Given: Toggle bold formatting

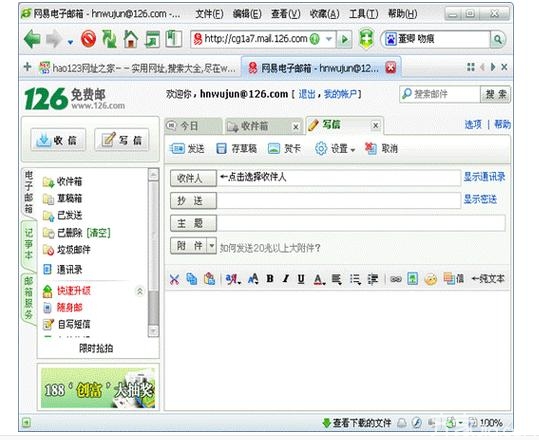Looking at the screenshot, I should pos(270,279).
